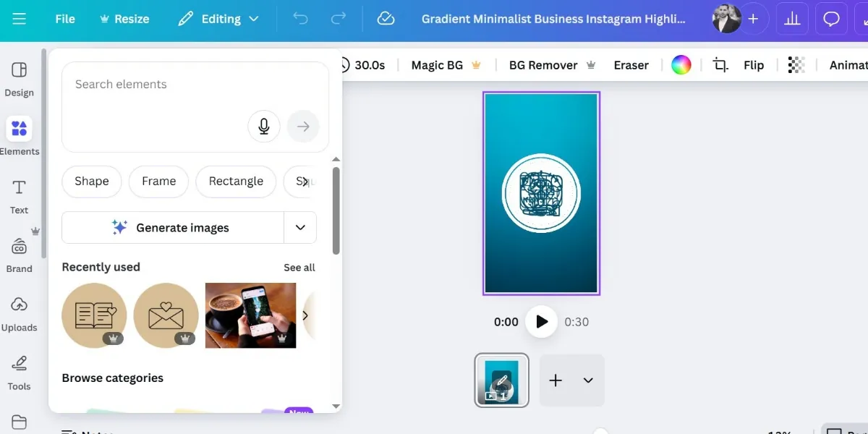The width and height of the screenshot is (868, 434).
Task: Click the 0:30 total time label
Action: click(x=576, y=322)
